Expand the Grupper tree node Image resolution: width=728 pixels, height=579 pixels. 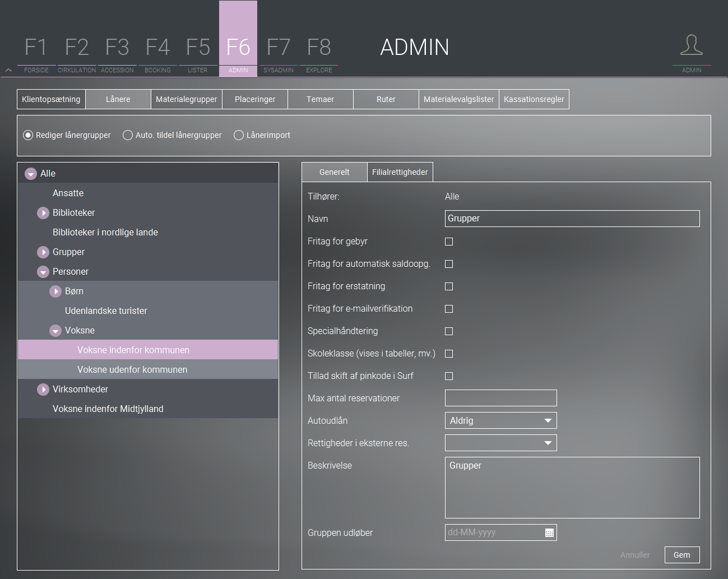[x=43, y=252]
